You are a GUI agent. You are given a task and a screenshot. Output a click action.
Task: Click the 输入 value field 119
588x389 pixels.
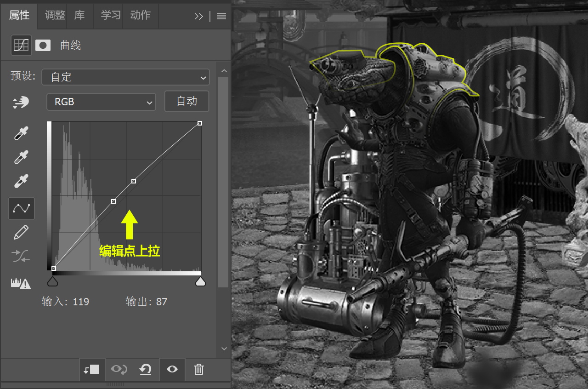(x=81, y=302)
